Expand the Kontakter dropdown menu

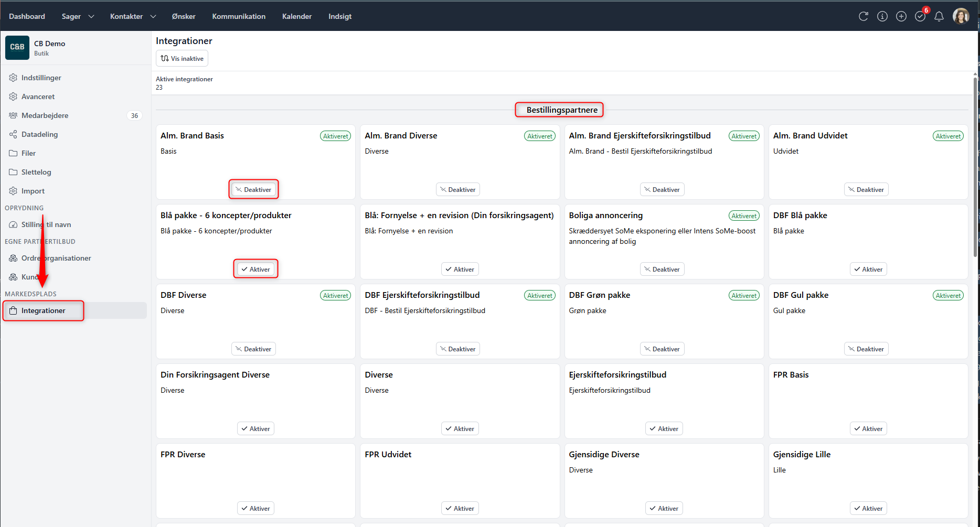tap(133, 16)
